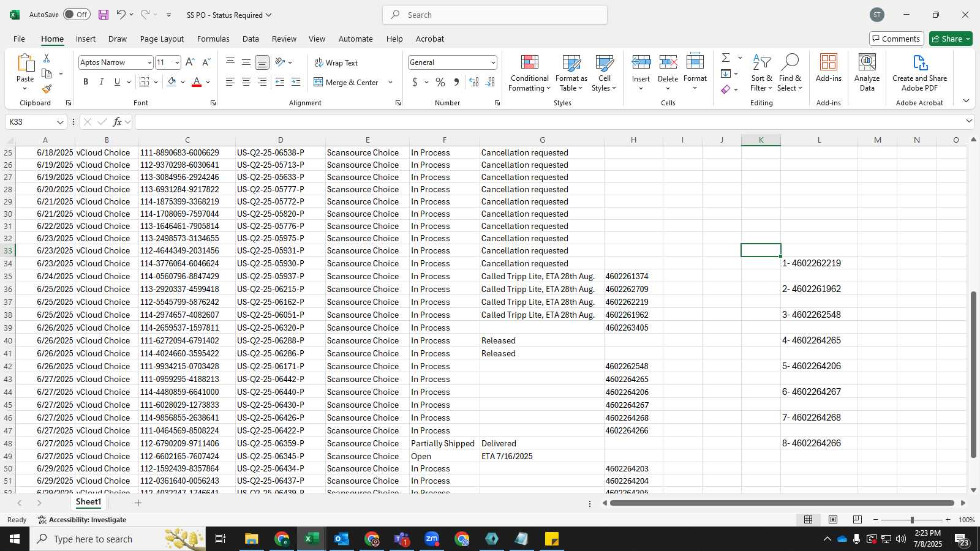Click the Increase Indent icon

296,82
